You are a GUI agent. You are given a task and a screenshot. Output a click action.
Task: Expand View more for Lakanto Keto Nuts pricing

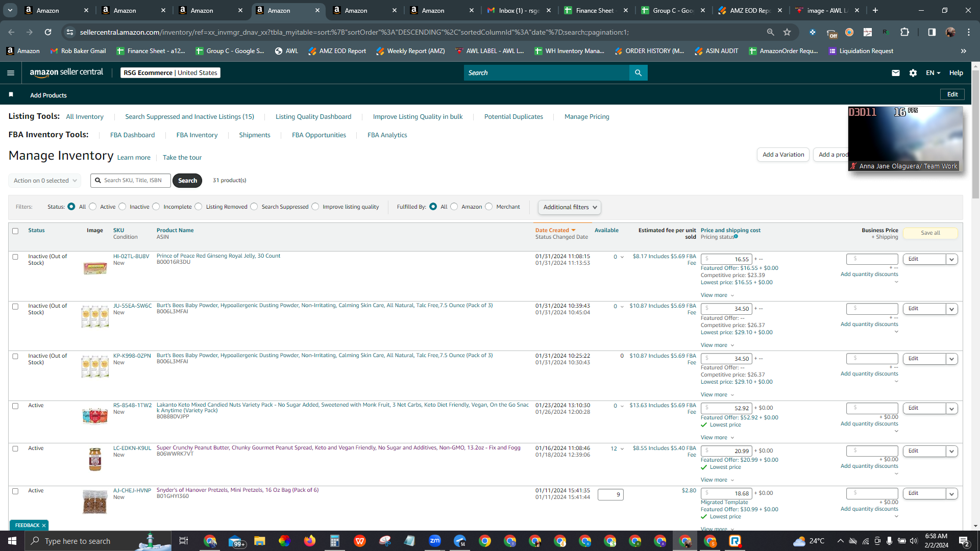pyautogui.click(x=717, y=438)
